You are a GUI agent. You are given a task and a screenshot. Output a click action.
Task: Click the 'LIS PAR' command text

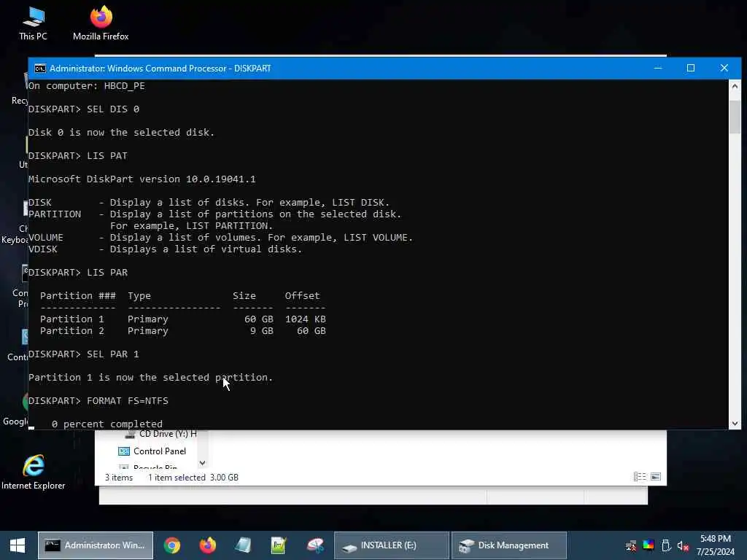107,273
